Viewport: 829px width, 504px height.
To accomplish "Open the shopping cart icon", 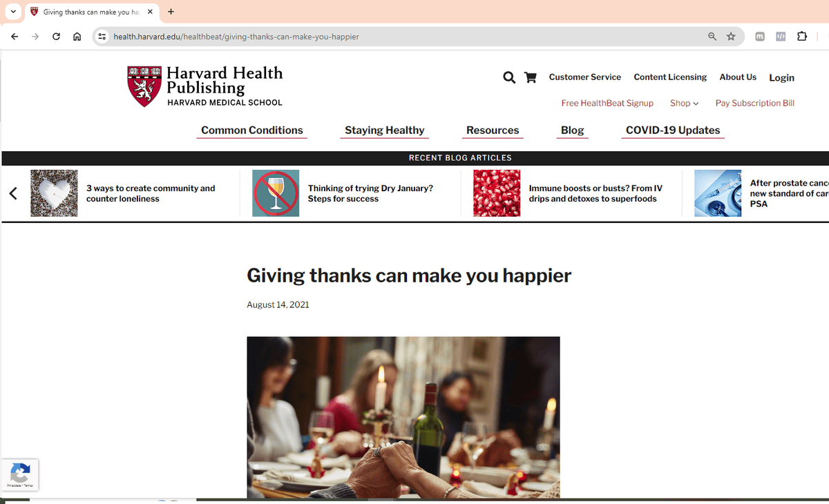I will point(531,77).
